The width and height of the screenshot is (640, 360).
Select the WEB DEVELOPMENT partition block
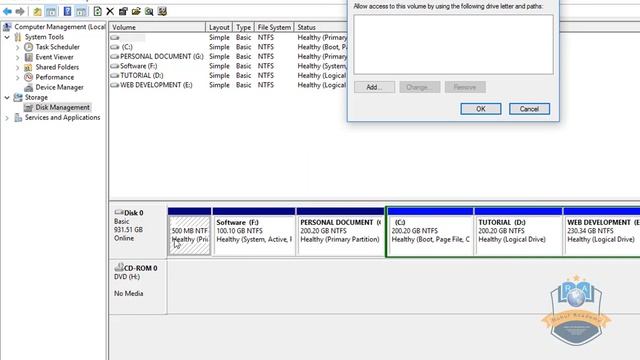tap(602, 232)
